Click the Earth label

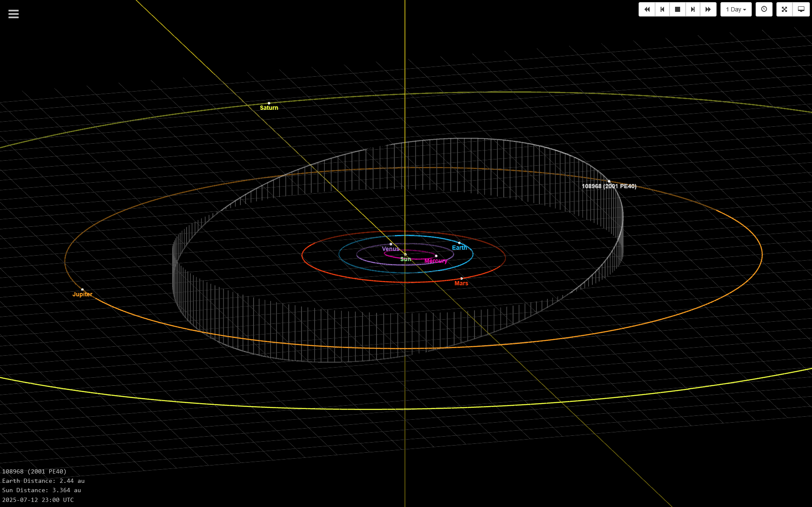point(459,248)
